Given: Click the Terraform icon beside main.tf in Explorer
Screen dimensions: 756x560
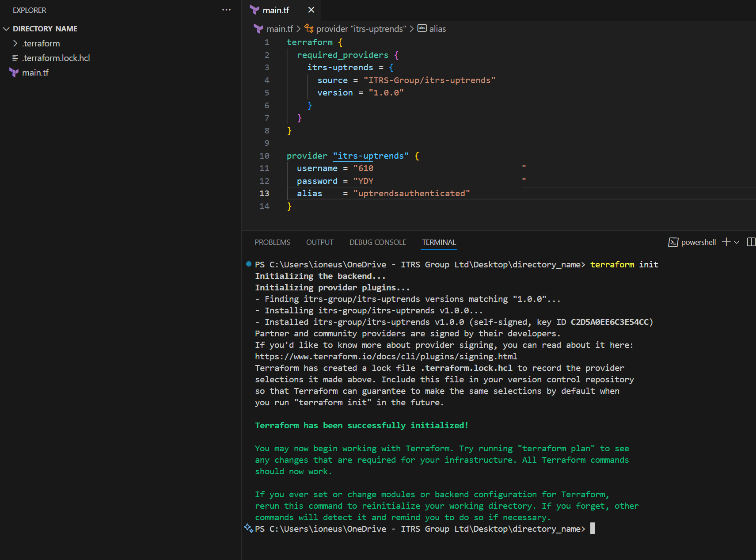Looking at the screenshot, I should click(x=14, y=72).
